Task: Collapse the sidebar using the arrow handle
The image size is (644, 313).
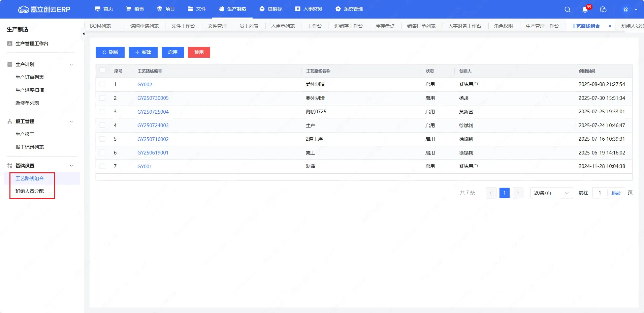Action: click(x=84, y=34)
